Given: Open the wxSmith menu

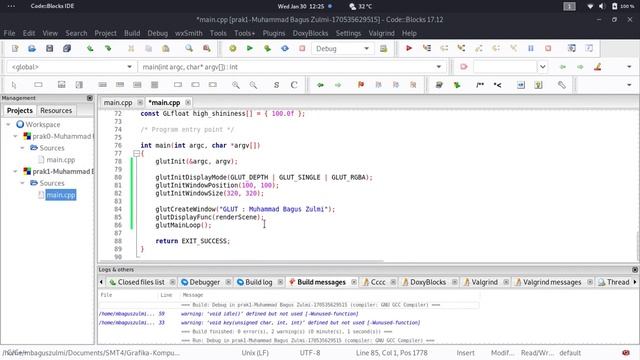Looking at the screenshot, I should [189, 33].
